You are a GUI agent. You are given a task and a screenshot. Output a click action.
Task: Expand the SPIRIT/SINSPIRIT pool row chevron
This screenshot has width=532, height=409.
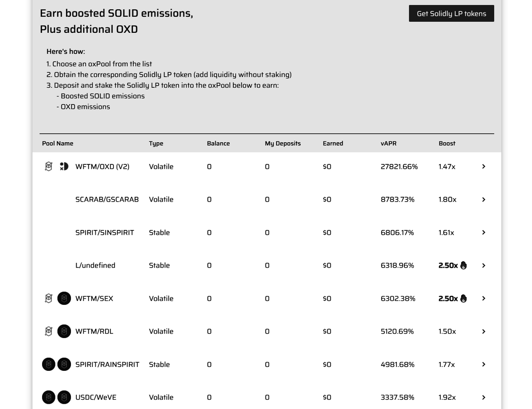(484, 232)
